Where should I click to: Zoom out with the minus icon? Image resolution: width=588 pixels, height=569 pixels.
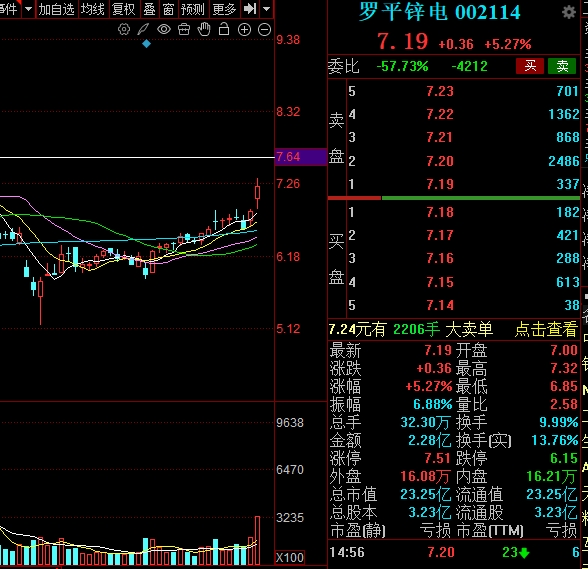tap(265, 30)
